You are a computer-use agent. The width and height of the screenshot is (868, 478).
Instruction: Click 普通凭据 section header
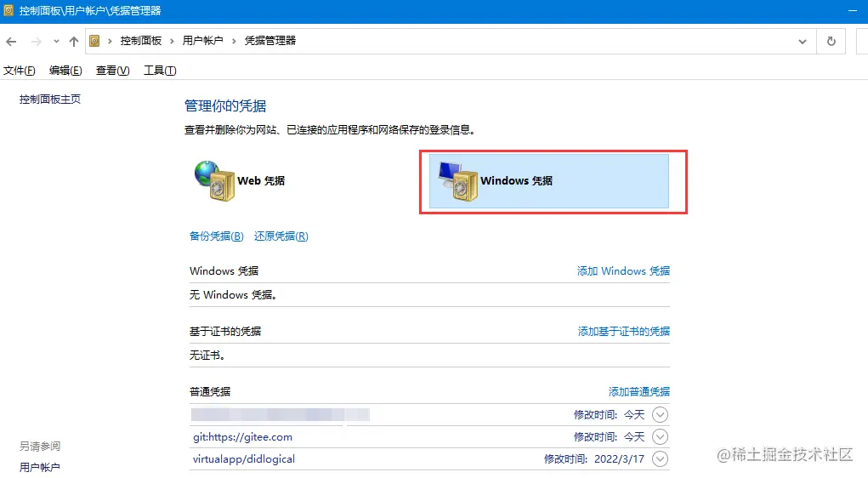coord(210,391)
